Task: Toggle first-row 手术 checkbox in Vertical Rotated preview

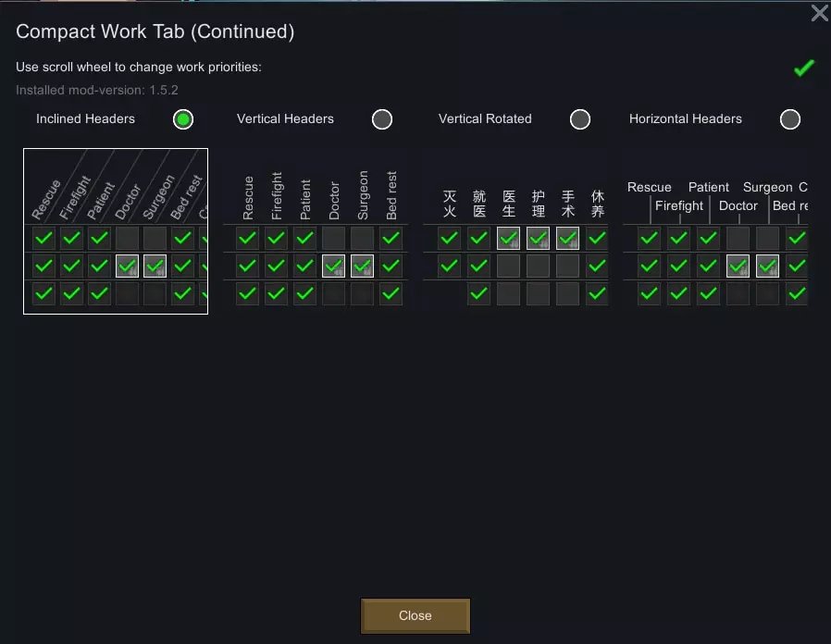Action: (567, 239)
